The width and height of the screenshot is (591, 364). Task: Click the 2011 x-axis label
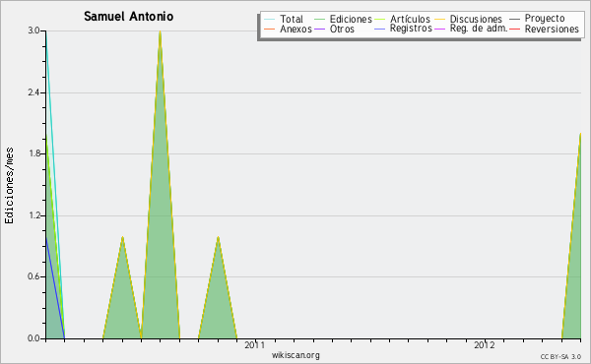(255, 344)
